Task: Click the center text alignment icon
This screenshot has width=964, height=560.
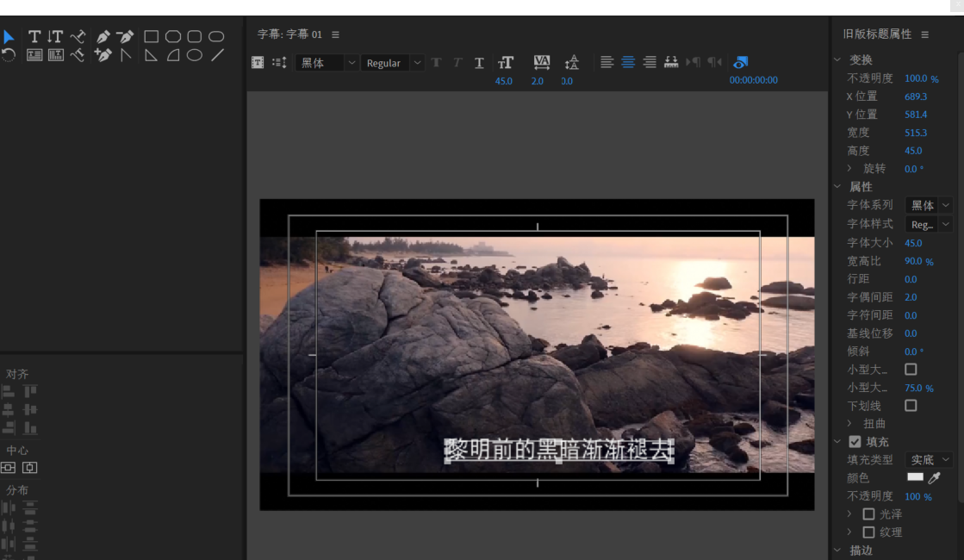Action: (x=628, y=62)
